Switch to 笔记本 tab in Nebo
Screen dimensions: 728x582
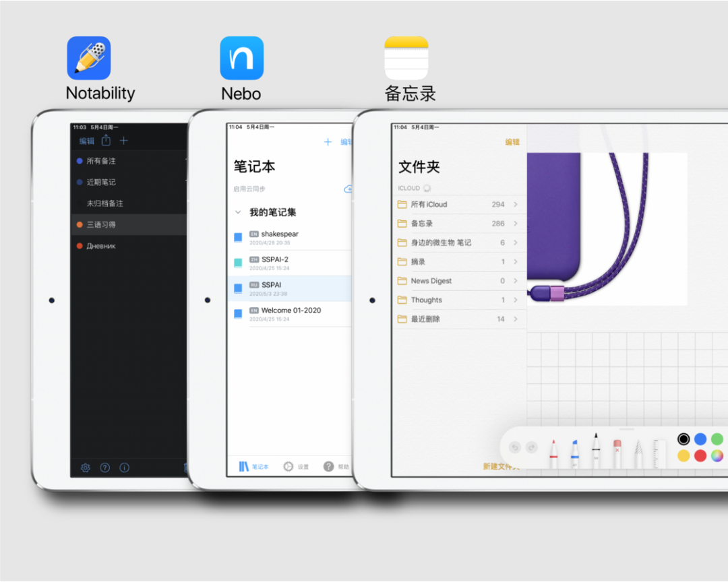click(x=253, y=466)
